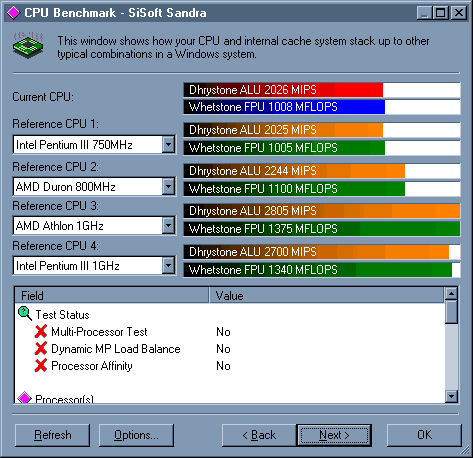The height and width of the screenshot is (458, 473).
Task: Open the Options... dialog button
Action: (x=136, y=435)
